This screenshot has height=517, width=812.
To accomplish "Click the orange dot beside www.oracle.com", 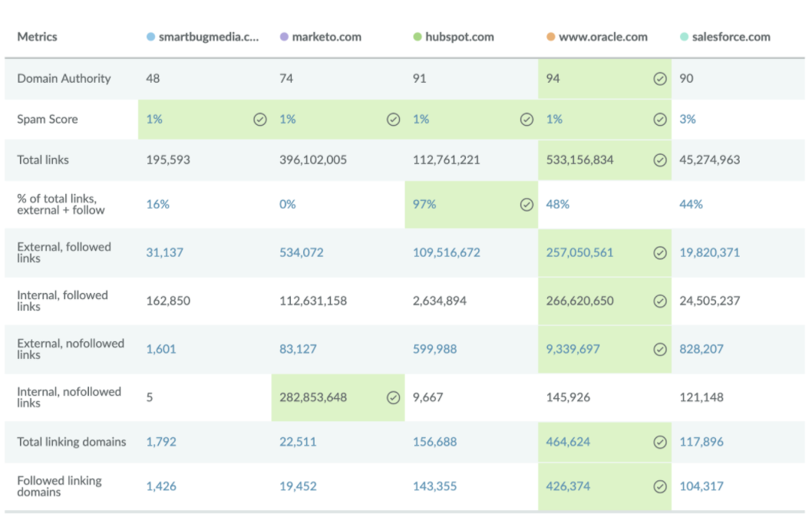I will (x=550, y=36).
